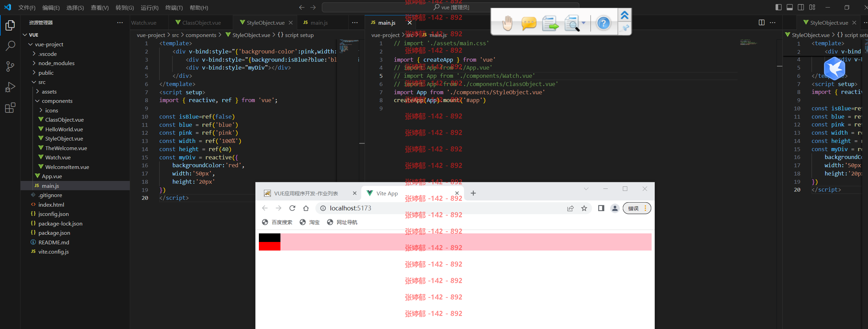This screenshot has height=329, width=868.
Task: Open more actions for first editor group
Action: coord(355,23)
